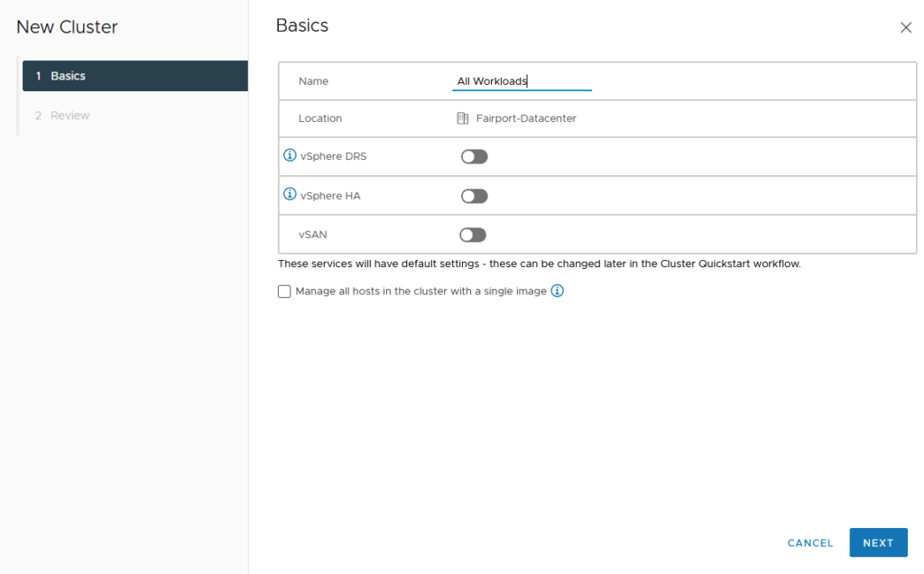Click the Manage all hosts label text
Screen dimensions: 924x574
(420, 292)
